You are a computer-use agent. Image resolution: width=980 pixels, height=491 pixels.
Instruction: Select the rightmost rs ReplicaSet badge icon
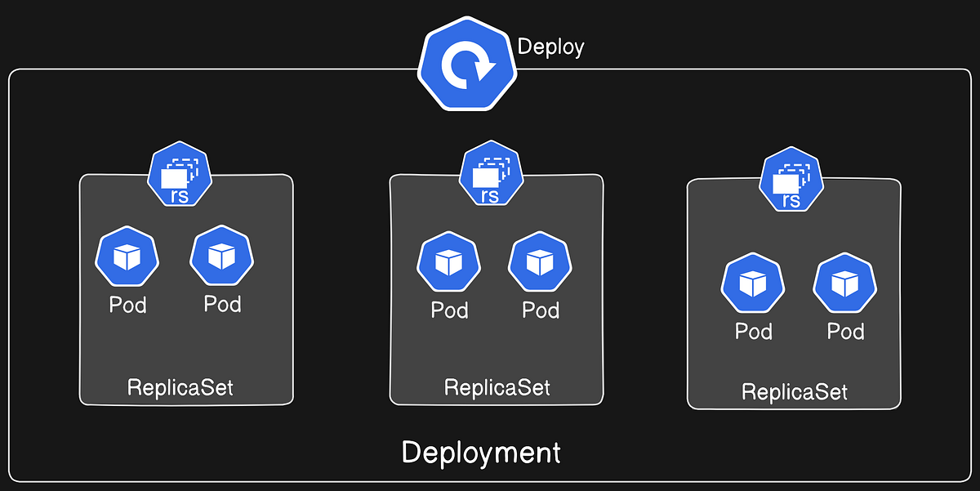[791, 180]
